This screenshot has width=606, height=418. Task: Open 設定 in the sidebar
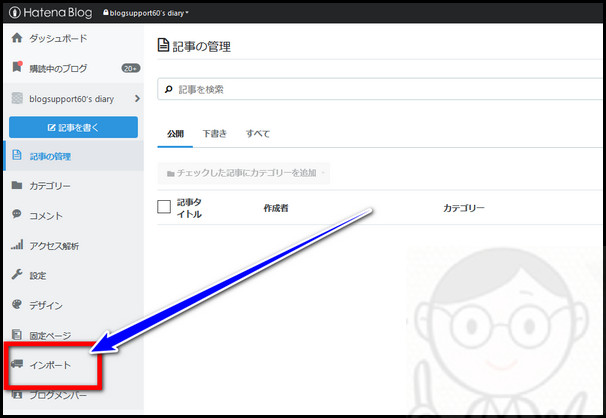click(x=38, y=276)
